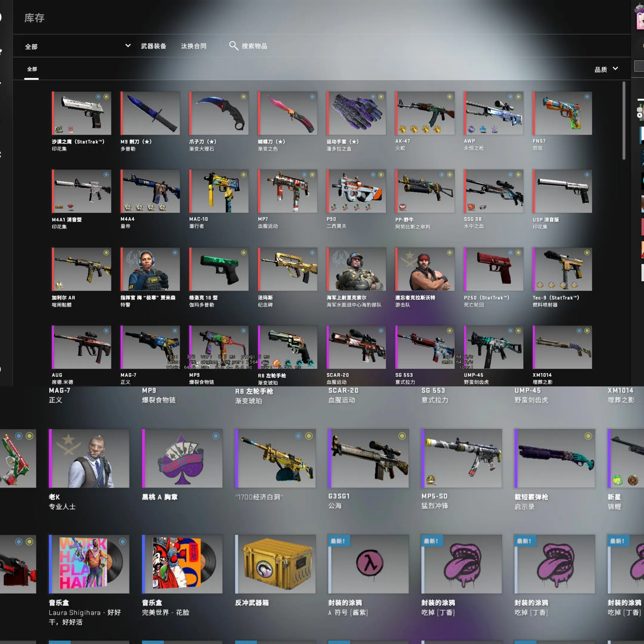Open the Laura Shigihara music kit
Image resolution: width=644 pixels, height=644 pixels.
89,564
